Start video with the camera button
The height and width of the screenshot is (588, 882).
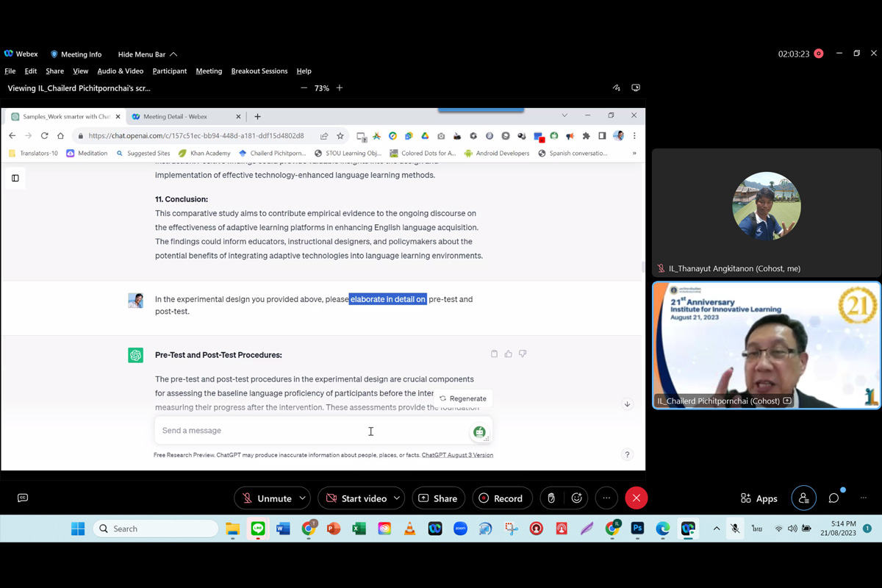(x=356, y=498)
